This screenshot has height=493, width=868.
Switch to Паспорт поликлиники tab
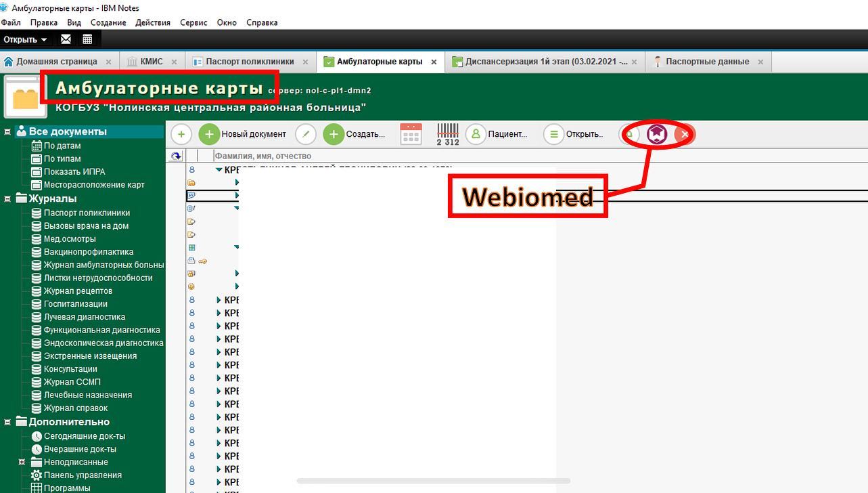[250, 62]
